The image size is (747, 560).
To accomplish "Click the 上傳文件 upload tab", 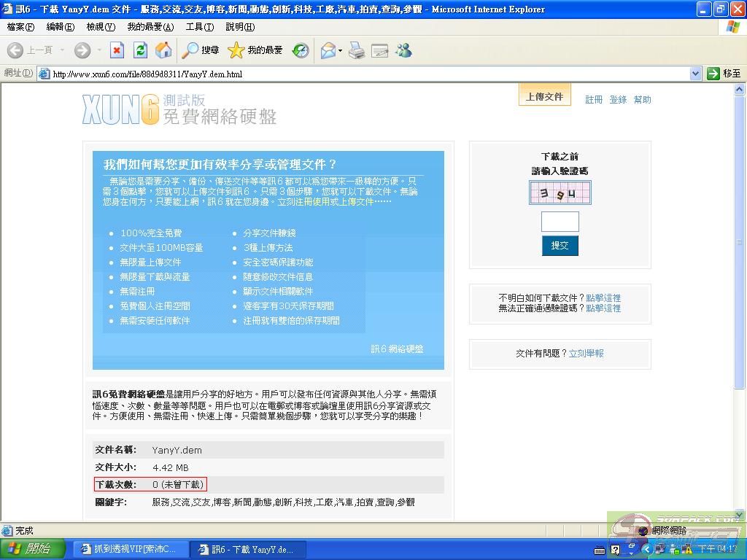I will (544, 96).
